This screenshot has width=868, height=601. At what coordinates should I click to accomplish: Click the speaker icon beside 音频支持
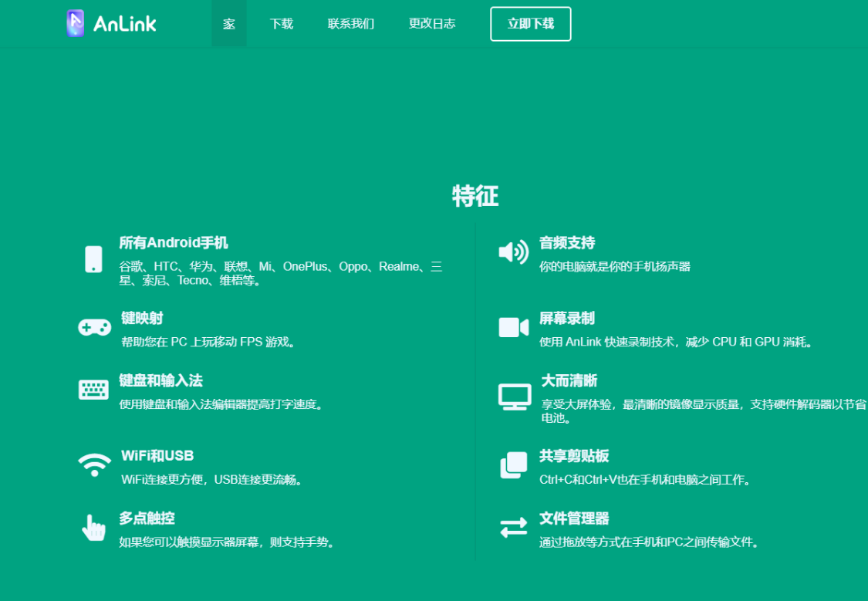click(513, 252)
